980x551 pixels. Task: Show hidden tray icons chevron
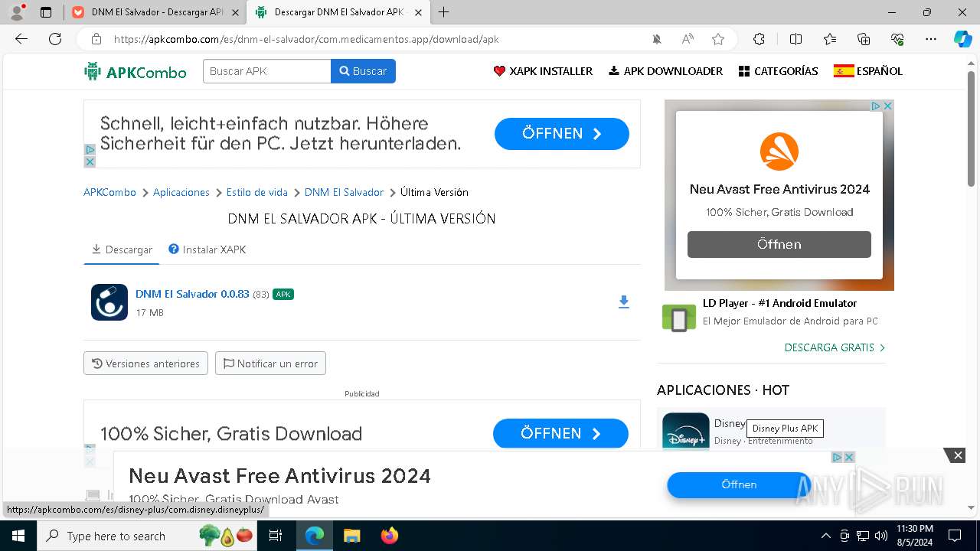[x=825, y=536]
